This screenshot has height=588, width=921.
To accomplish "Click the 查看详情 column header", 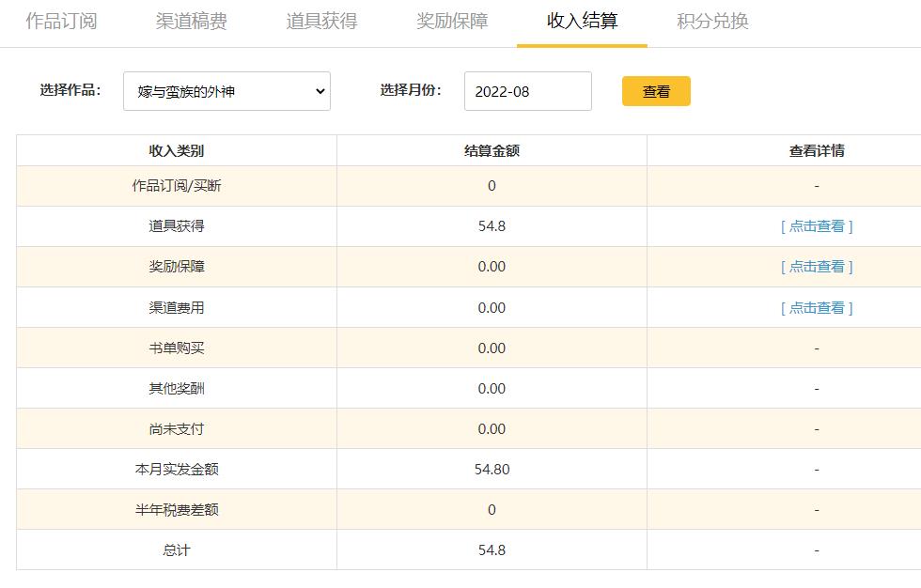I will [816, 150].
